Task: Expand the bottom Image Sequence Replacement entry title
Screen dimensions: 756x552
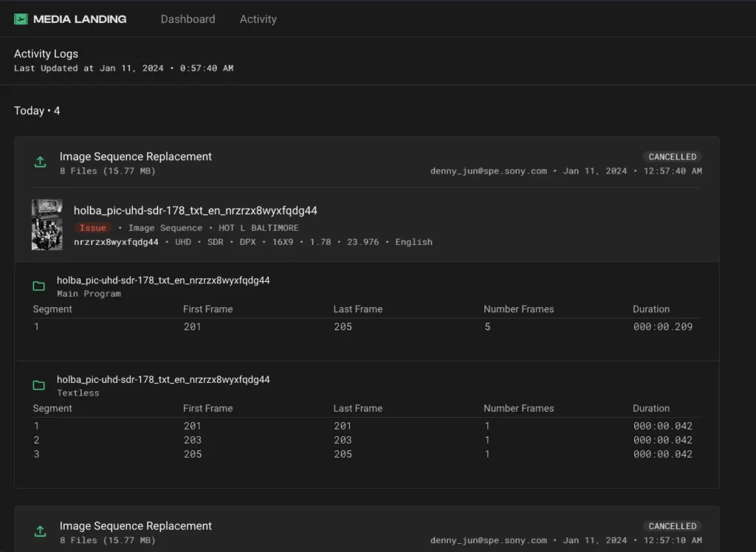Action: coord(135,526)
